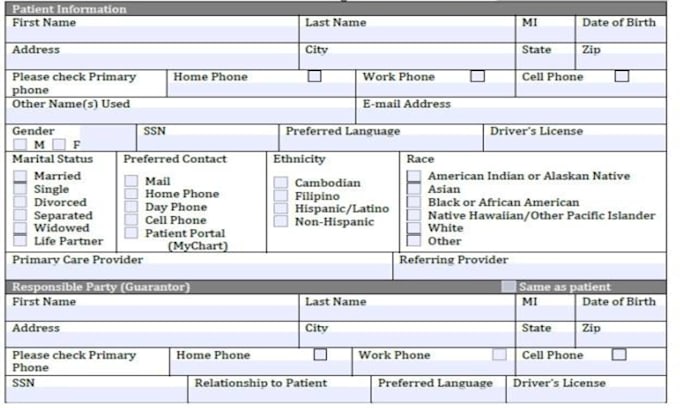Image resolution: width=680 pixels, height=408 pixels.
Task: Focus the patient Driver's License field
Action: [x=575, y=138]
